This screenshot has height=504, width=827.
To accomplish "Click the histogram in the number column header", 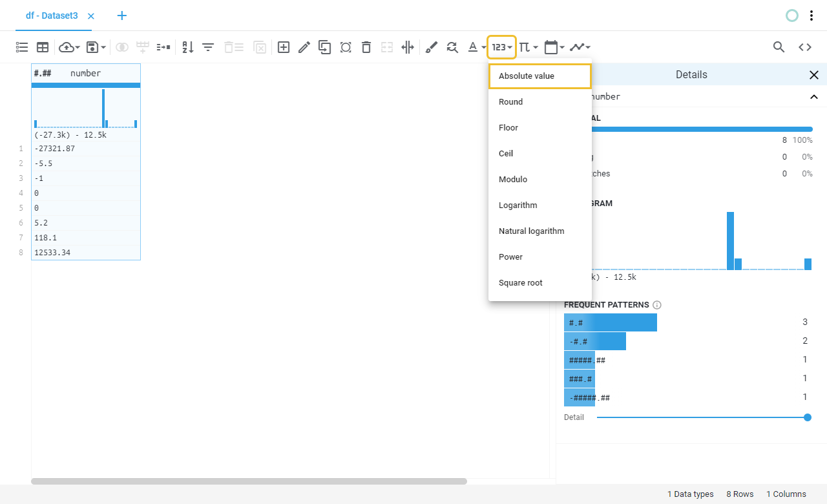I will (x=86, y=109).
